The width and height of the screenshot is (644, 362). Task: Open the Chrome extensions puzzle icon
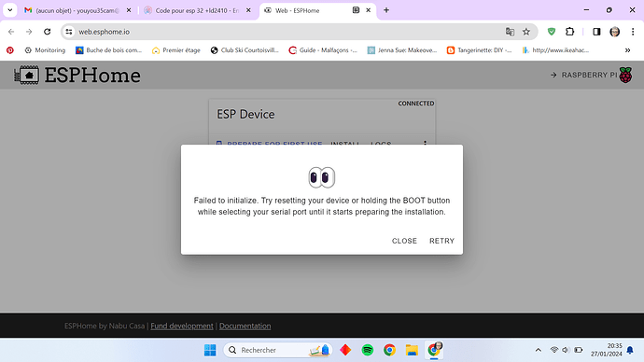point(569,32)
